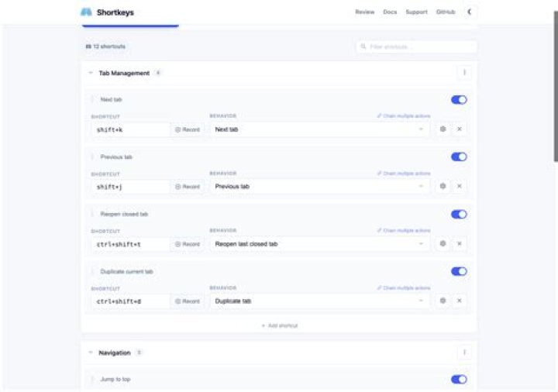Screen dimensions: 558x392
Task: Click Add shortcut in Tab Management
Action: [280, 325]
